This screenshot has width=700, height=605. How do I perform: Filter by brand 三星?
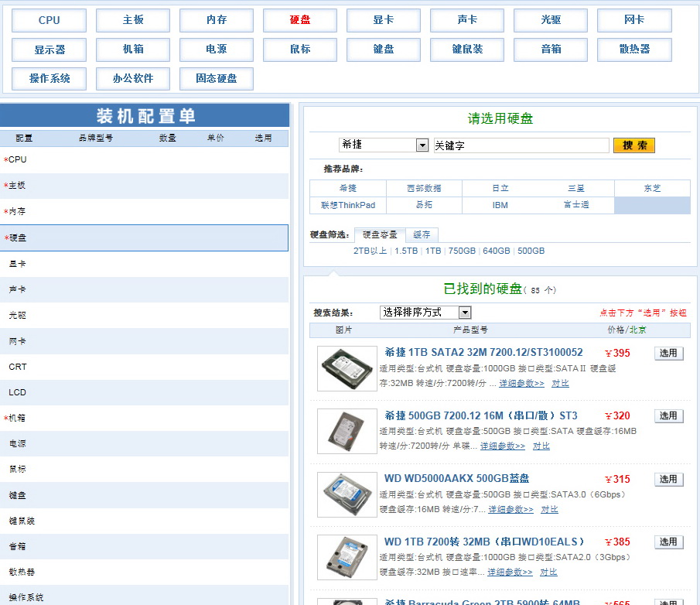pos(576,188)
